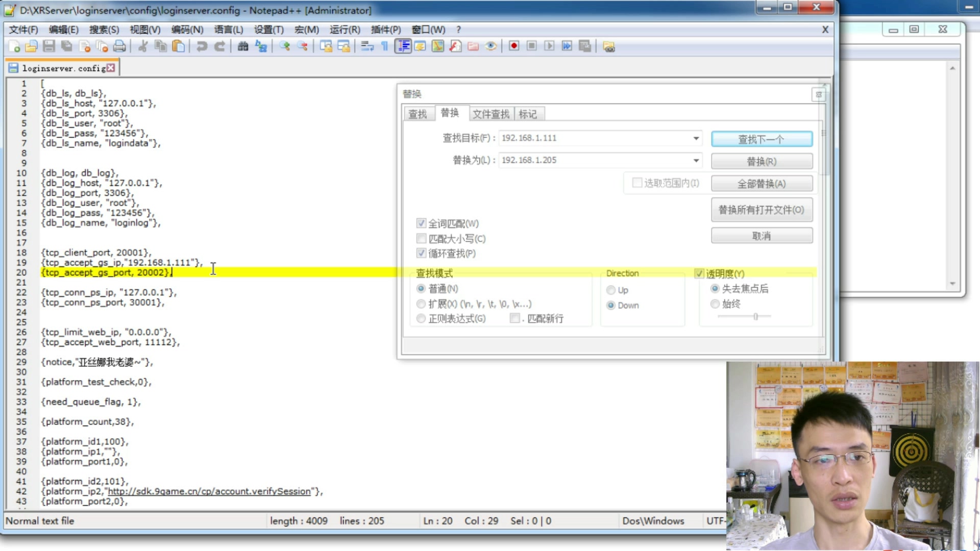Click the New file toolbar icon

(x=14, y=46)
